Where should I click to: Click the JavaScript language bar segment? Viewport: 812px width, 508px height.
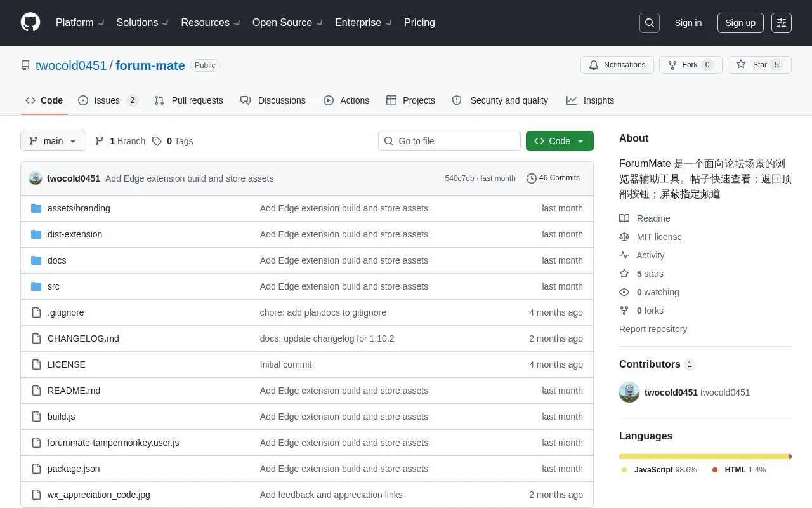pos(704,457)
